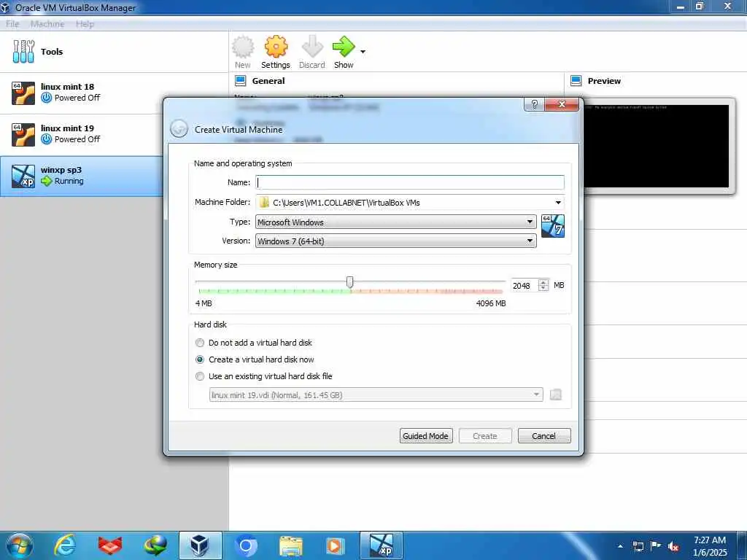Image resolution: width=747 pixels, height=560 pixels.
Task: Decrease memory with spinner down arrow
Action: tap(543, 288)
